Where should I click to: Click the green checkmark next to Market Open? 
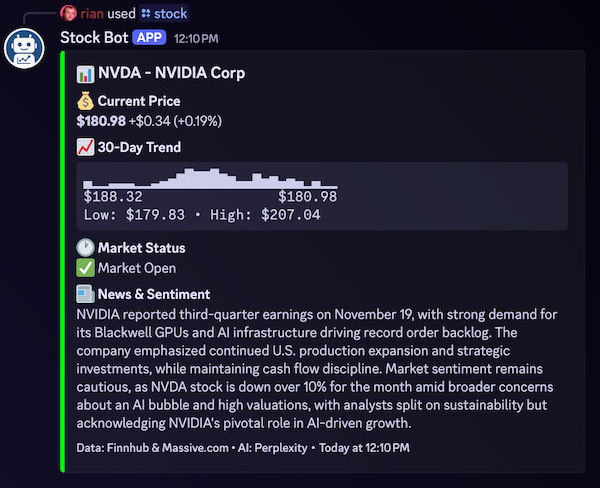pos(85,268)
